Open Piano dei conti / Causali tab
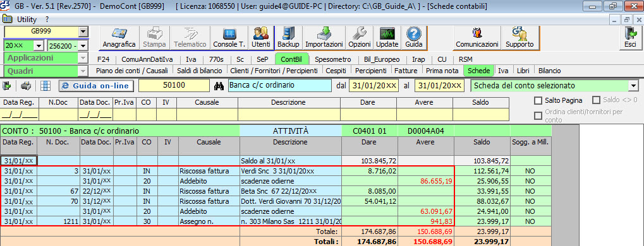Viewport: 644px width, 246px height. click(132, 71)
